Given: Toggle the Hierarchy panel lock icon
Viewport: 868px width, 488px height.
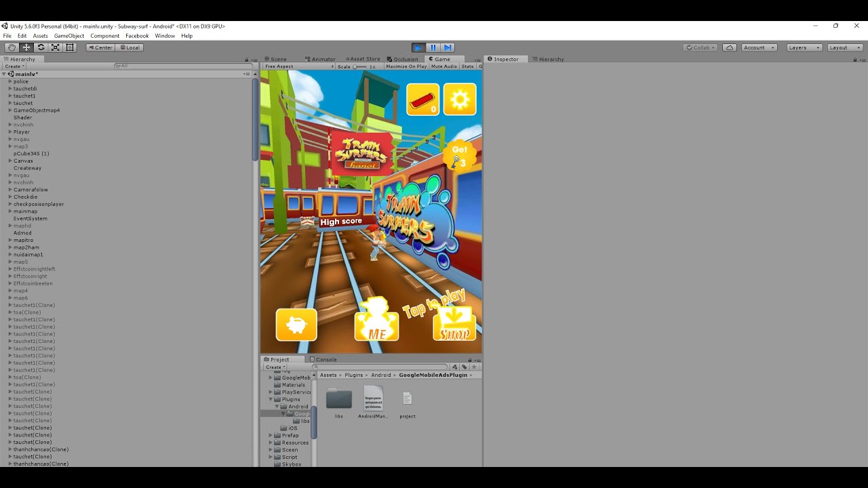Looking at the screenshot, I should [x=246, y=60].
